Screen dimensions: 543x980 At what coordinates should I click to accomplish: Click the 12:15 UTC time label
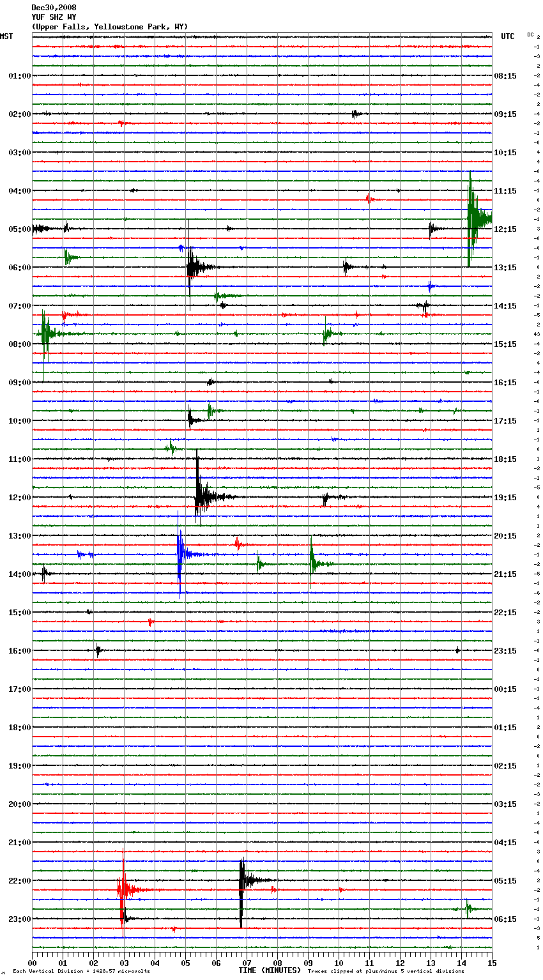(x=505, y=229)
